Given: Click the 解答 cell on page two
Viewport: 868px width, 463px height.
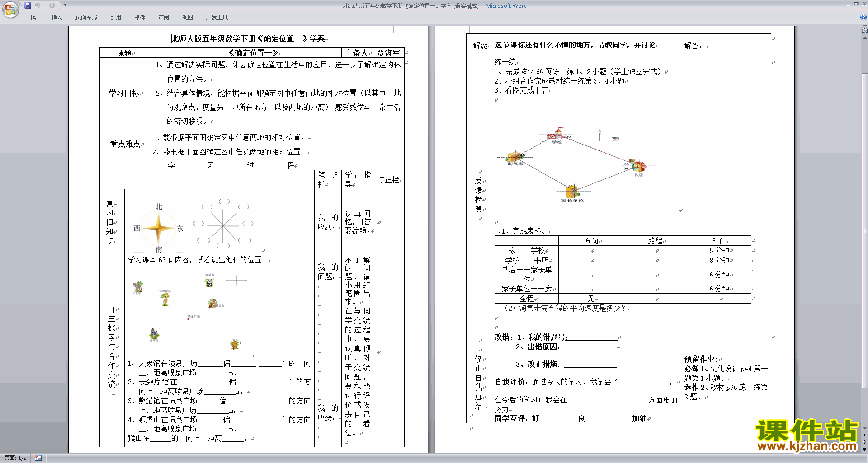Looking at the screenshot, I should click(726, 46).
